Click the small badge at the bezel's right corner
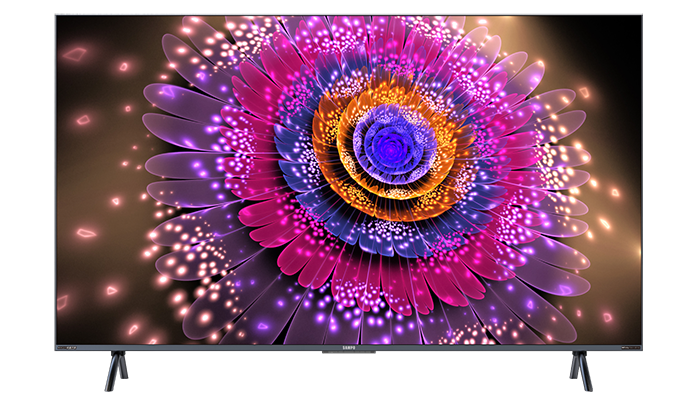Viewport: 700px width, 400px height. (630, 347)
